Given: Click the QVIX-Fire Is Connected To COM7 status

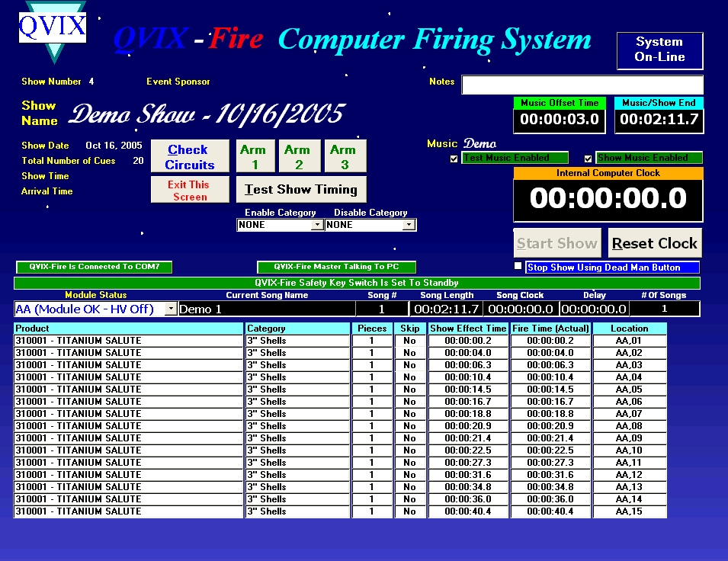Looking at the screenshot, I should 95,267.
